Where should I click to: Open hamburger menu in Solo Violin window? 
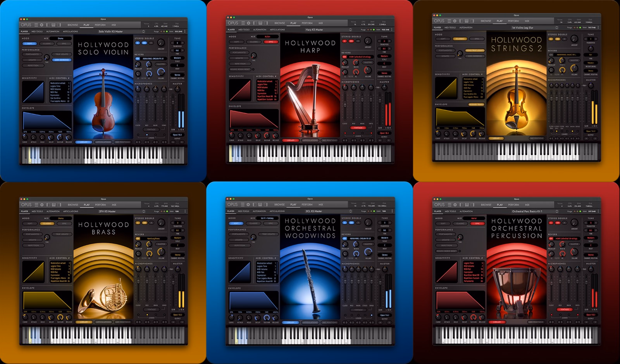(36, 25)
